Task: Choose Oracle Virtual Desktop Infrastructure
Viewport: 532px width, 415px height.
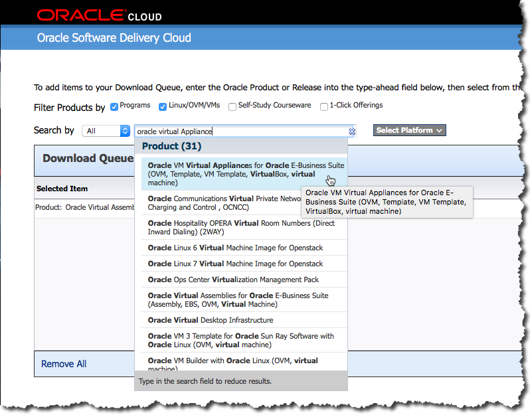Action: (x=244, y=320)
